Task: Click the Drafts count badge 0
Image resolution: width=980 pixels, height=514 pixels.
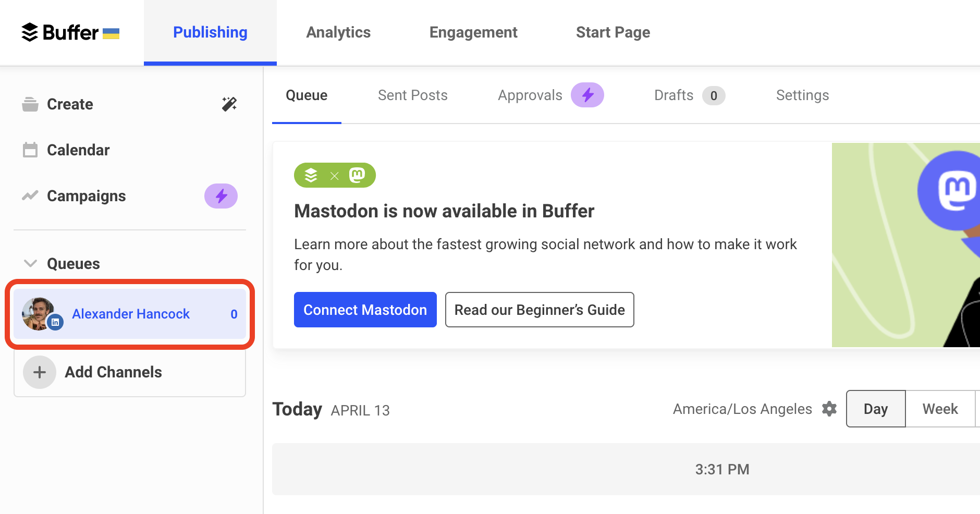Action: coord(714,95)
